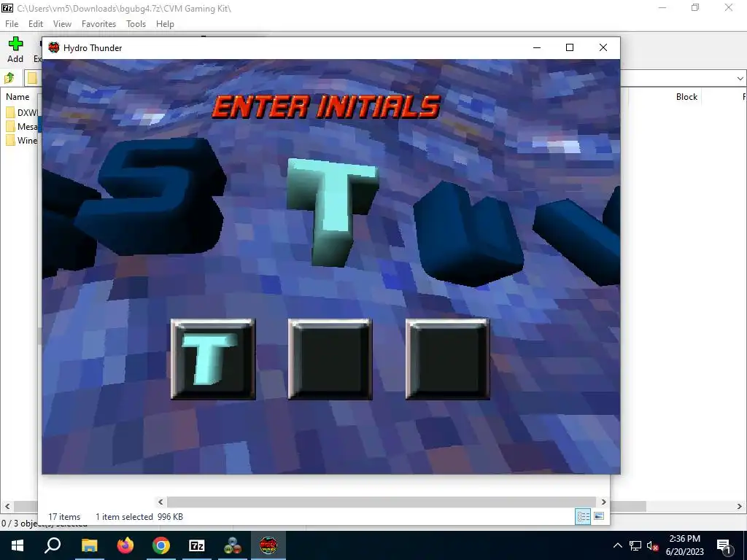Select the Wine folder row

tap(23, 141)
